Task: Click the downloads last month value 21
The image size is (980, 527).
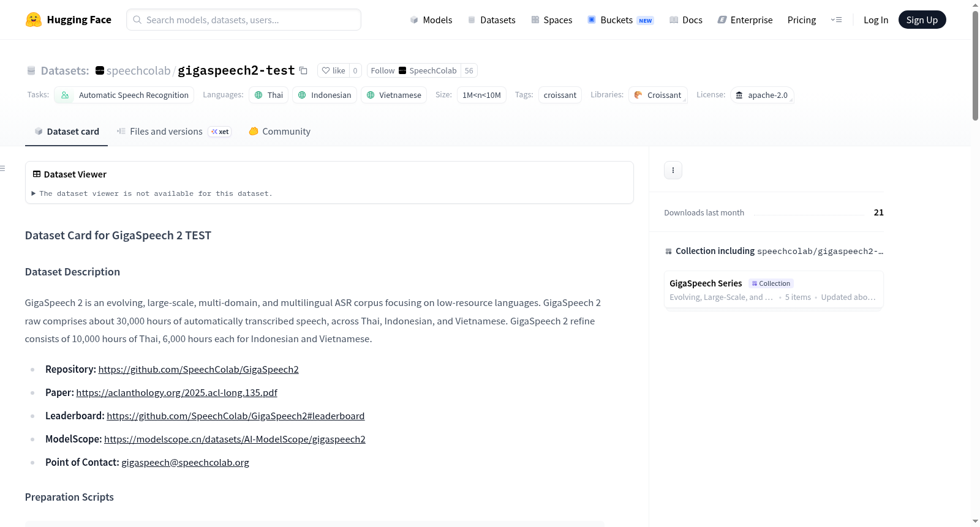Action: point(879,212)
